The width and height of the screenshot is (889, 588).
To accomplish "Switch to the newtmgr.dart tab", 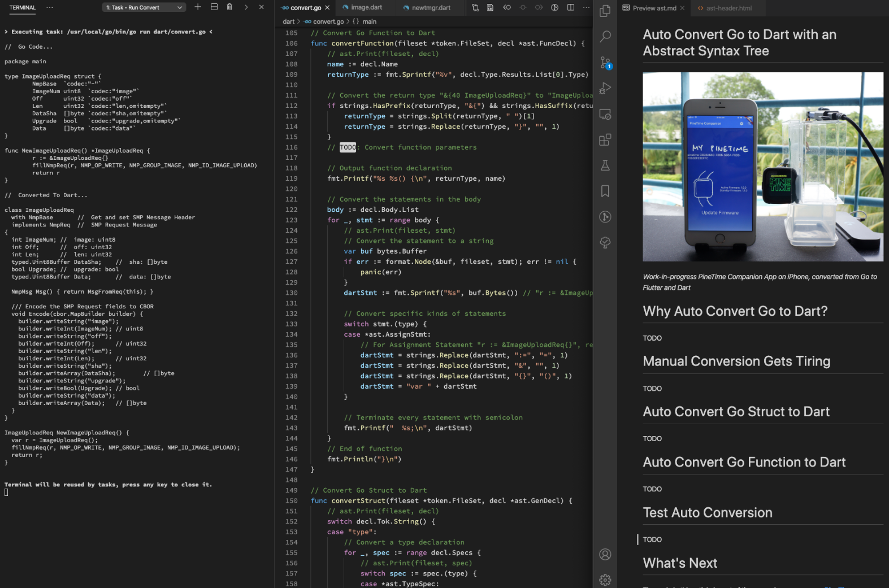I will [x=431, y=7].
